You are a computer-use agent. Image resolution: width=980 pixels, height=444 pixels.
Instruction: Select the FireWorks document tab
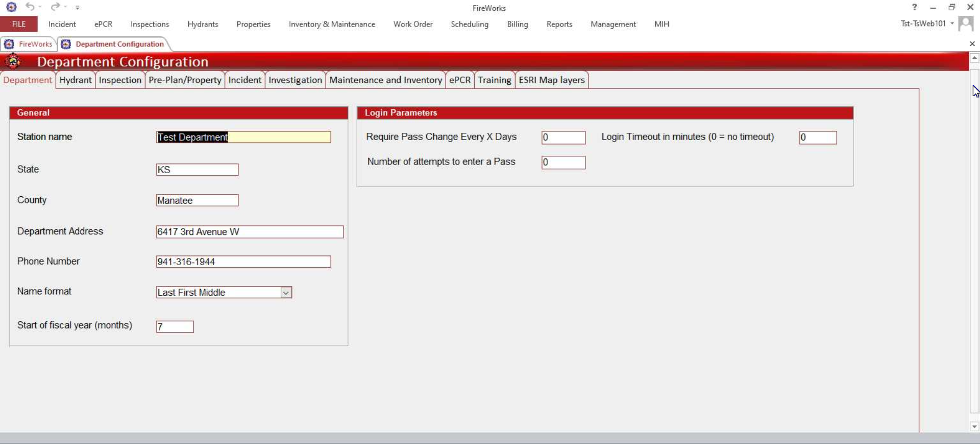[x=30, y=44]
